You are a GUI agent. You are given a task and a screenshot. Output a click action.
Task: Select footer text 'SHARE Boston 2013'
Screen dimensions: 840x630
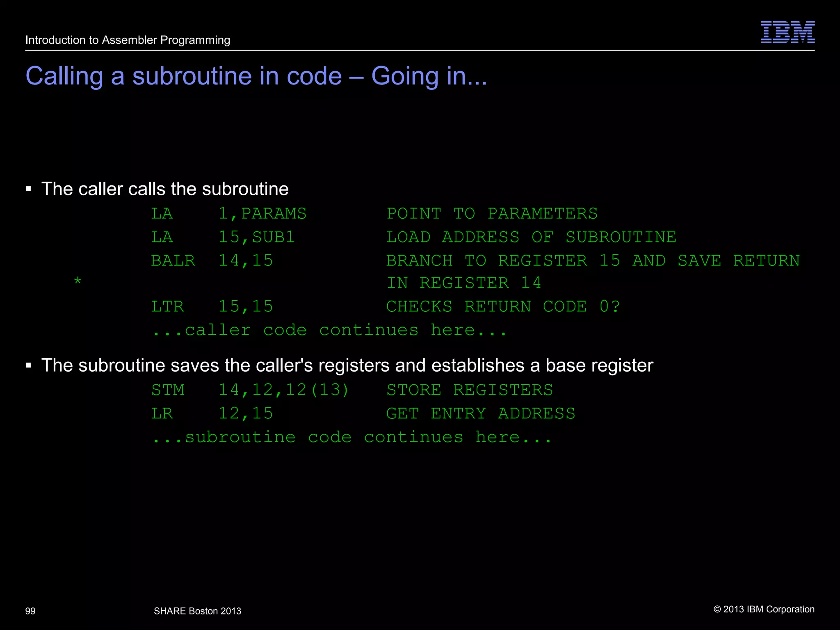pos(197,611)
